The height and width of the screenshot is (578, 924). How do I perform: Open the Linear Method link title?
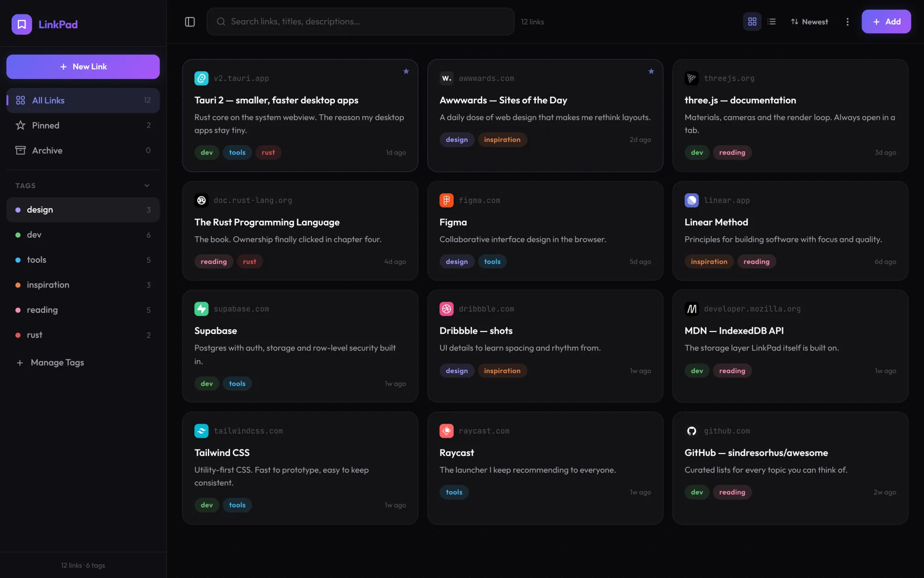(x=716, y=222)
